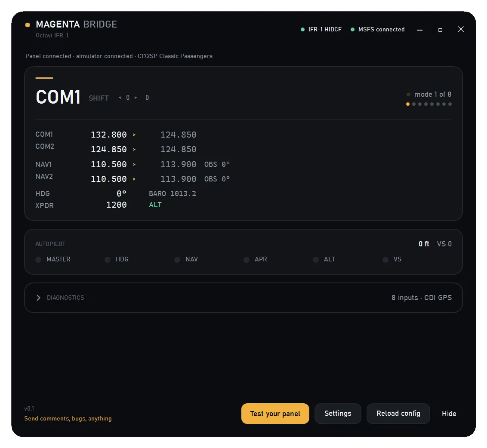The width and height of the screenshot is (487, 448).
Task: Click the BARO 1013.2 reading
Action: coord(173,194)
